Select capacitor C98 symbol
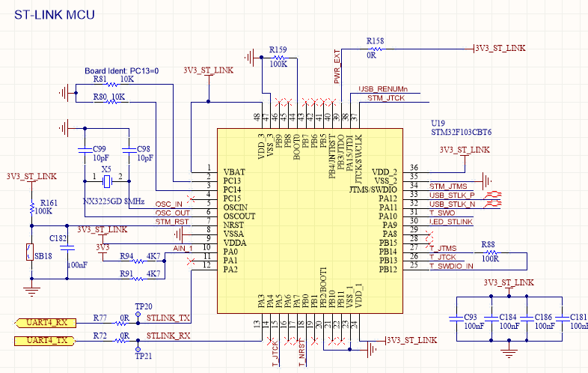This screenshot has width=588, height=373. tap(129, 151)
